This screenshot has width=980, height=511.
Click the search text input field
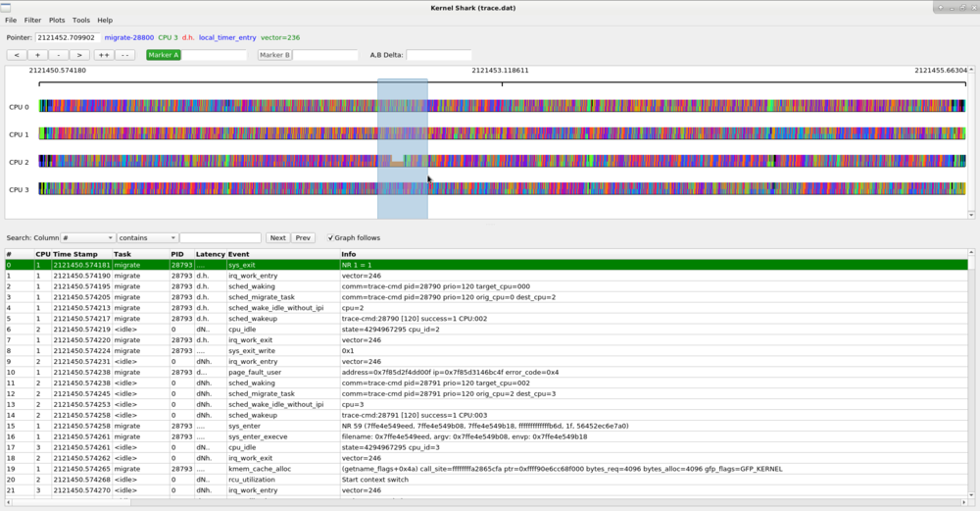coord(220,237)
